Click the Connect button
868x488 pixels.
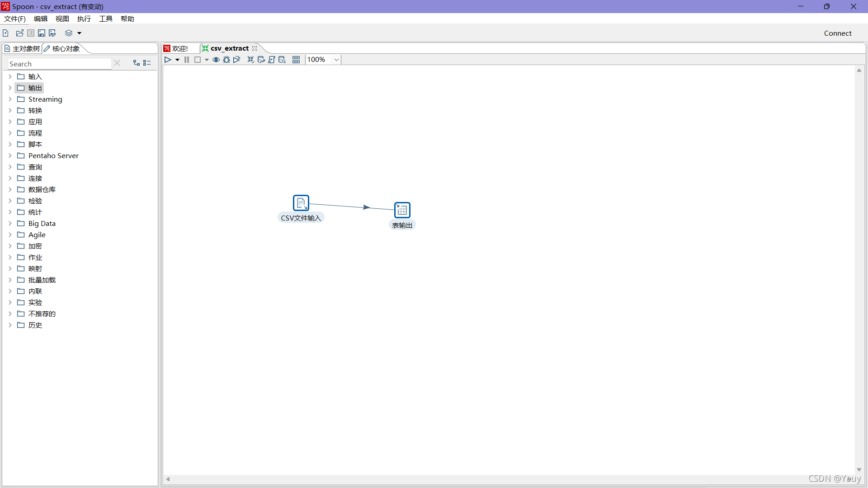837,33
